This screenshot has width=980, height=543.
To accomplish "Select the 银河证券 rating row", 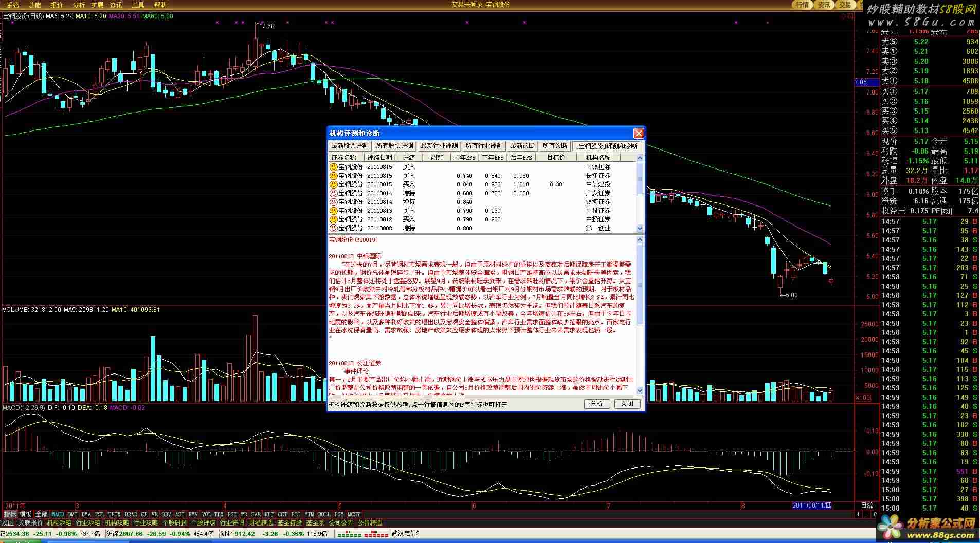I will (482, 202).
